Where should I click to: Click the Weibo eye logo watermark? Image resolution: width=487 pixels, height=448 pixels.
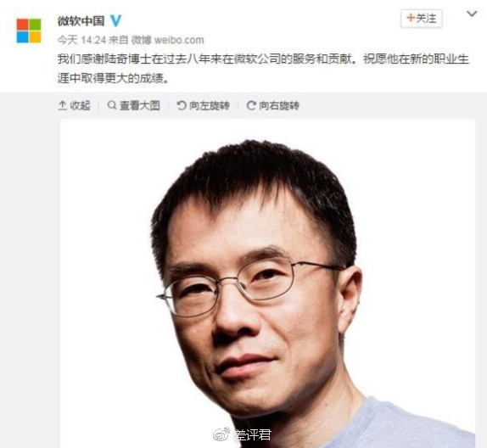coord(221,434)
